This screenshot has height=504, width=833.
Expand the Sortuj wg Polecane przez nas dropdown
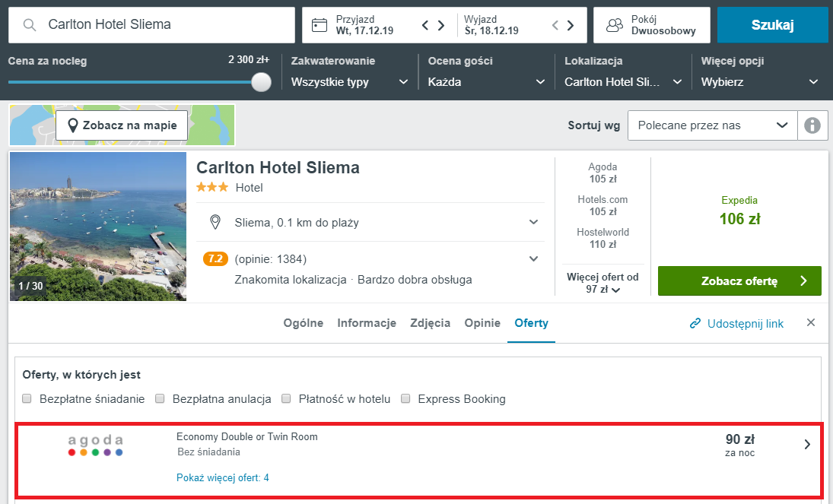712,125
